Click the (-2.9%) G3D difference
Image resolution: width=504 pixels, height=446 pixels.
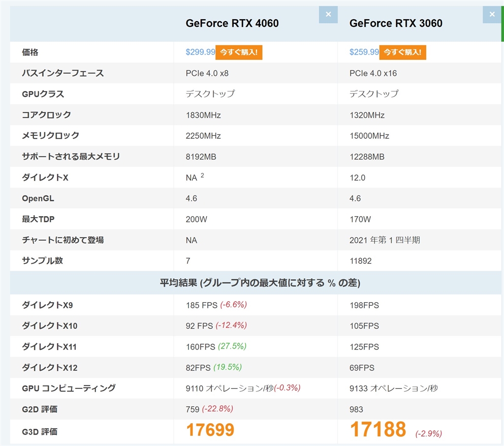pyautogui.click(x=429, y=434)
